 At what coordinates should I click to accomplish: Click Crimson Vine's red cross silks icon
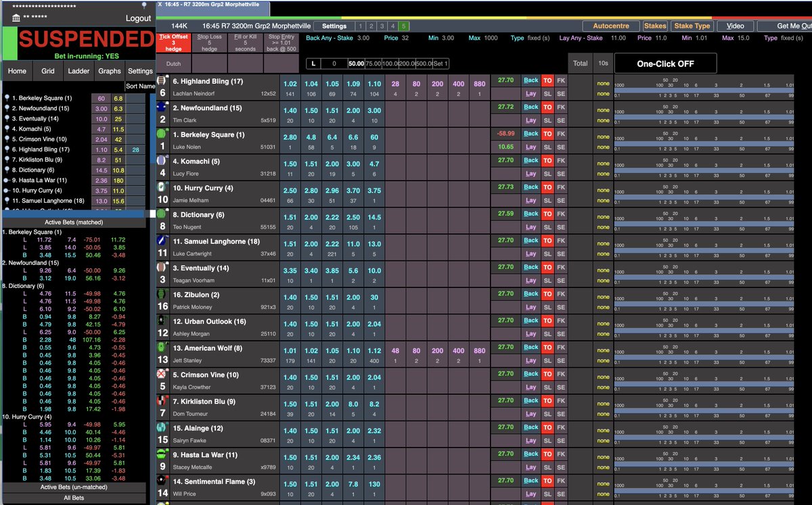pos(162,374)
